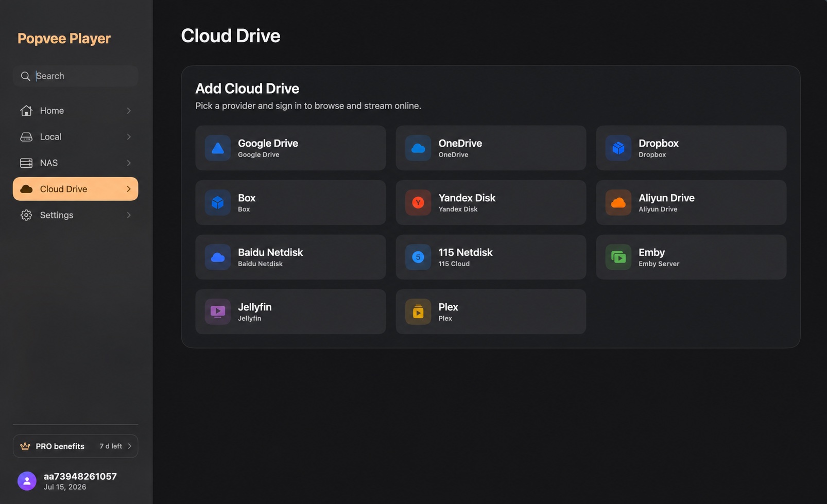
Task: Select the Cloud Drive menu item
Action: click(x=76, y=189)
